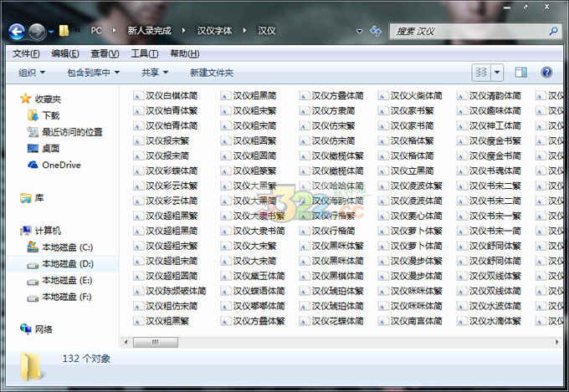Click the 搜索 汉仪 search field
This screenshot has width=569, height=392.
tap(470, 31)
